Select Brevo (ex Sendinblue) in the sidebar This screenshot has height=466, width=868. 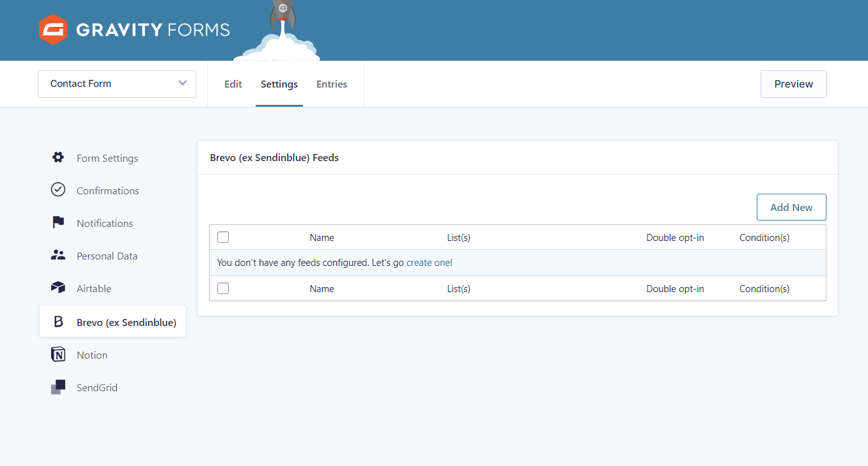[x=112, y=322]
